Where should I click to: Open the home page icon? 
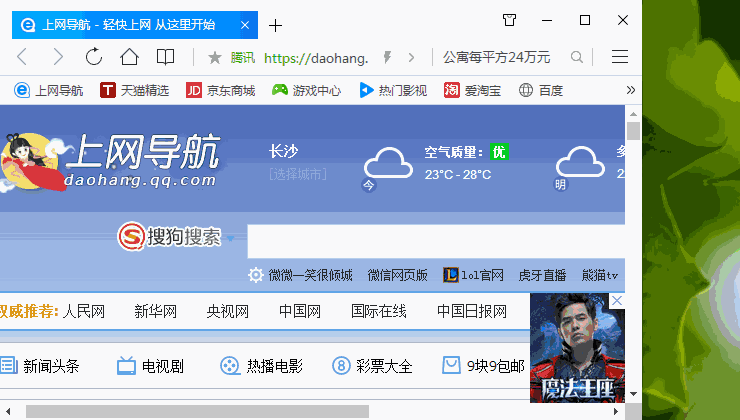point(129,57)
